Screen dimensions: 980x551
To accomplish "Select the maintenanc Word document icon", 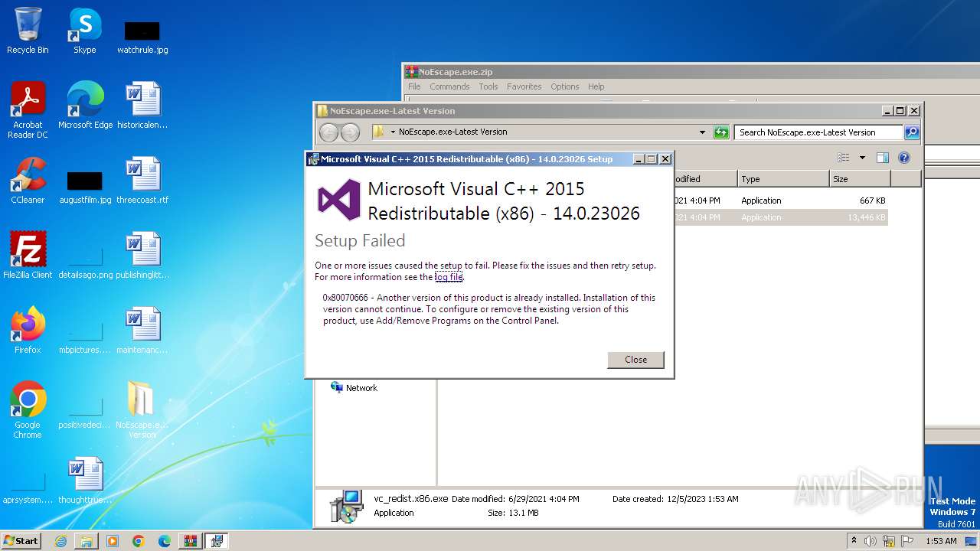I will (142, 330).
